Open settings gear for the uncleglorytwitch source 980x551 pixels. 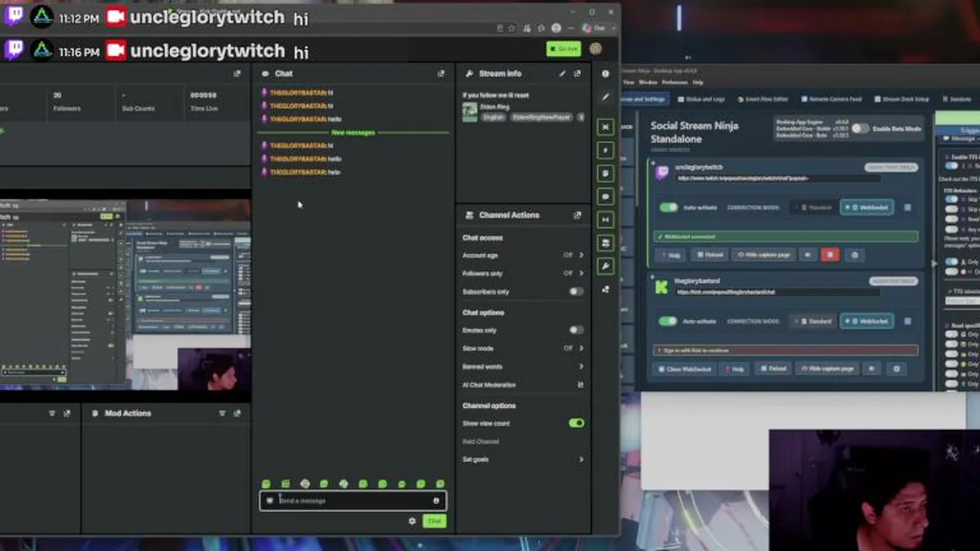[854, 255]
